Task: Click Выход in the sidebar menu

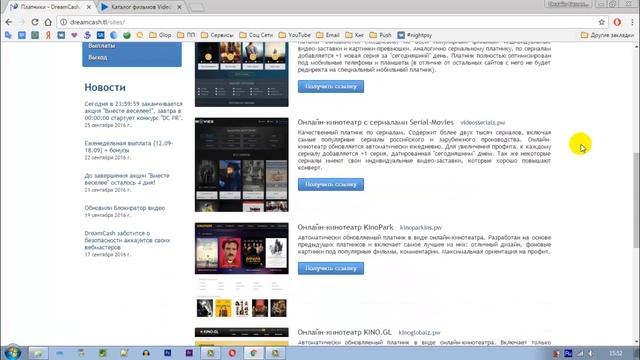Action: pyautogui.click(x=98, y=58)
